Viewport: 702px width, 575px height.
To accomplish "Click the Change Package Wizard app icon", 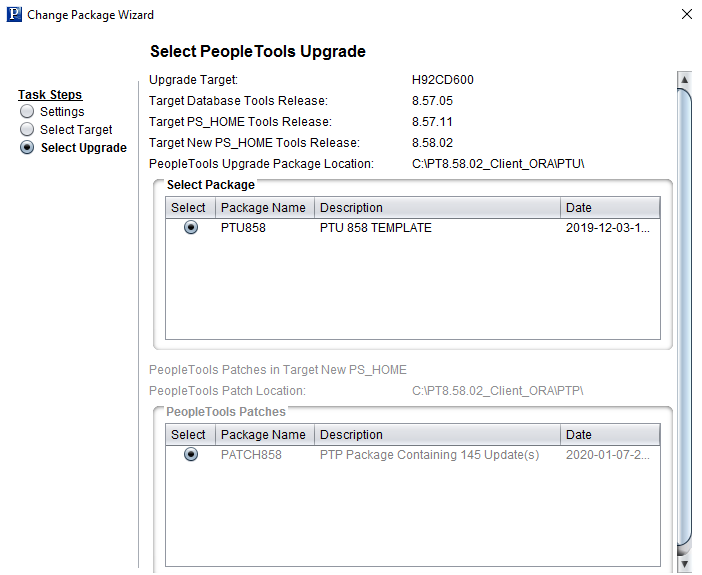I will (x=14, y=14).
